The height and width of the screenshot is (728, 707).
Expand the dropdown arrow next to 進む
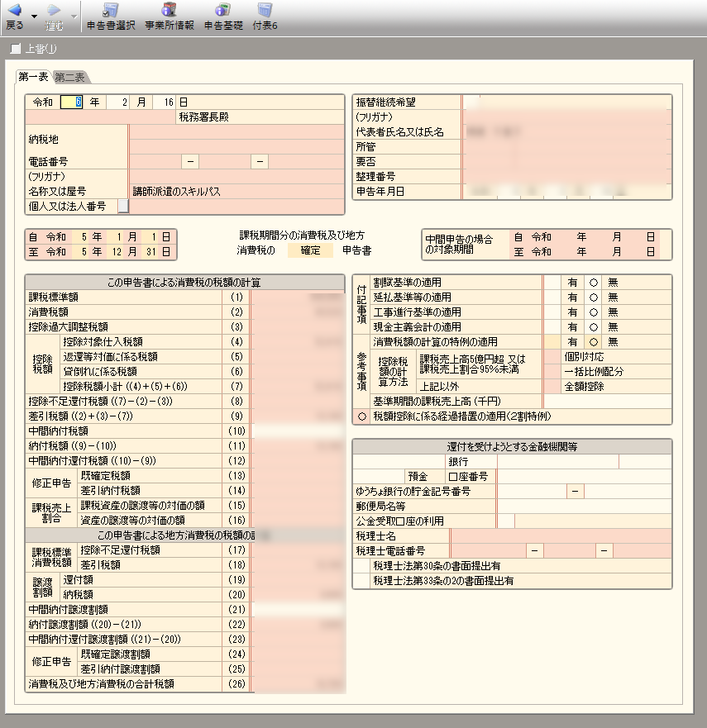tap(74, 16)
